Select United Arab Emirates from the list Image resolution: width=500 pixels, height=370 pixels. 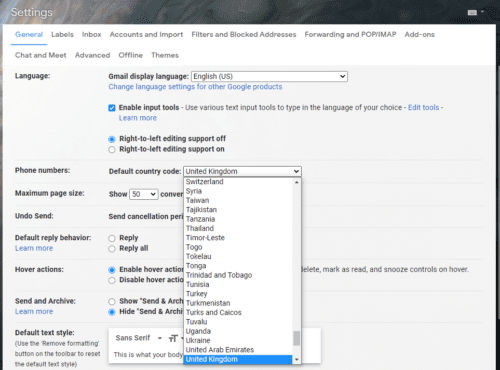[x=238, y=350]
